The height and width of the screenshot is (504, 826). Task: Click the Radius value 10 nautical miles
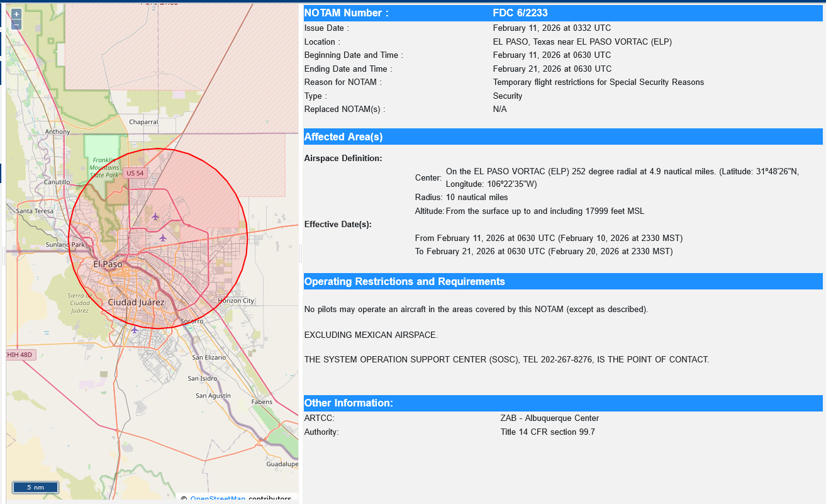click(x=477, y=198)
